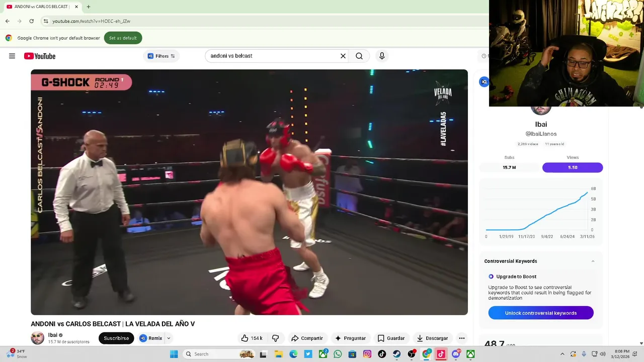Open Instagram from the taskbar
This screenshot has width=644, height=362.
coord(367,354)
